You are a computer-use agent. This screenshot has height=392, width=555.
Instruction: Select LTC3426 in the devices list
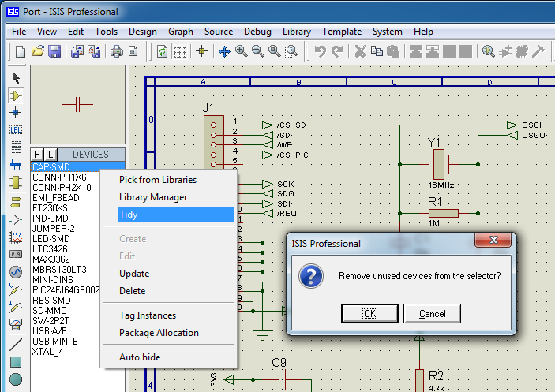point(50,248)
